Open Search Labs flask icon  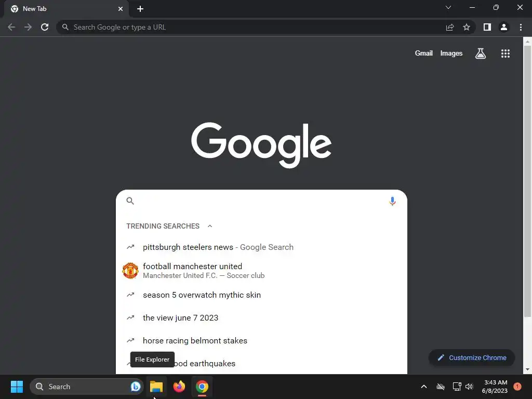(x=481, y=54)
